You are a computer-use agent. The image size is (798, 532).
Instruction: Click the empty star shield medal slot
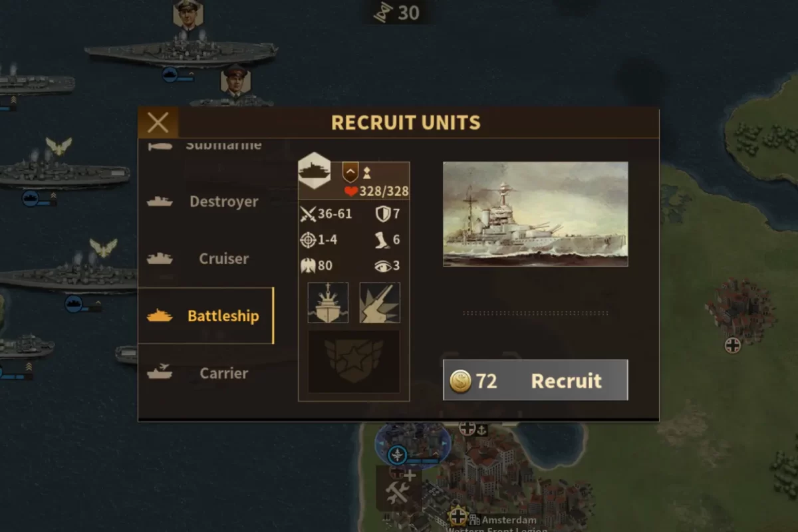pyautogui.click(x=354, y=362)
